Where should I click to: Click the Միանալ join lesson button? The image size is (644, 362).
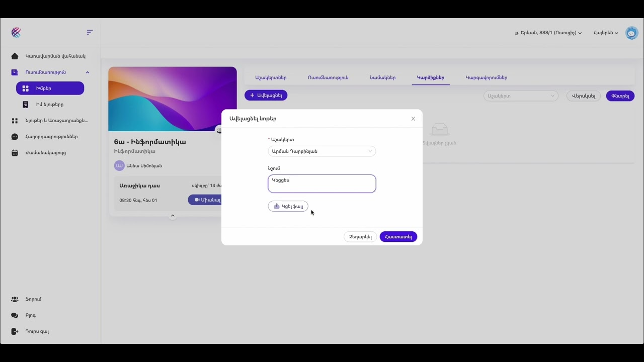(x=205, y=200)
